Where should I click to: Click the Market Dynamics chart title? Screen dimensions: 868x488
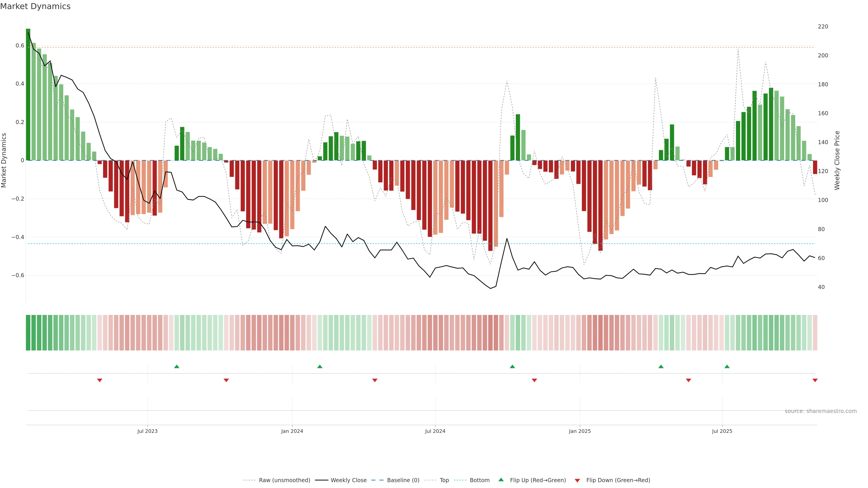point(35,6)
